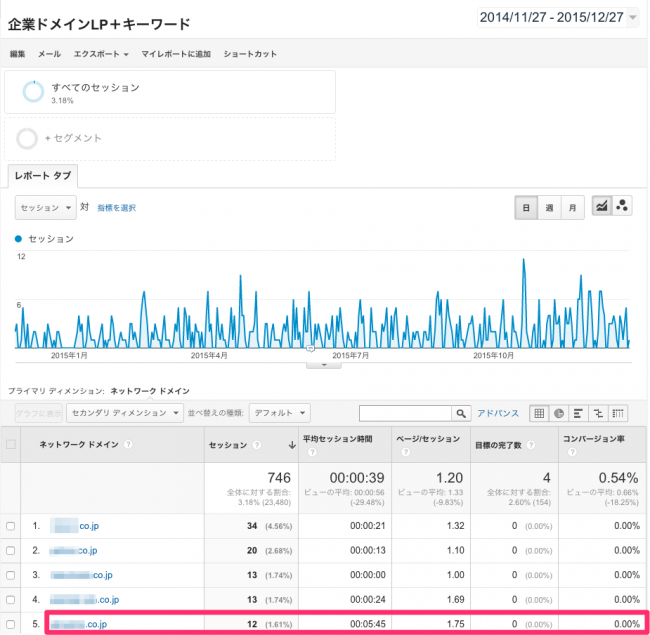Image resolution: width=650 pixels, height=635 pixels.
Task: Open the レポート タブ tab
Action: 41,175
